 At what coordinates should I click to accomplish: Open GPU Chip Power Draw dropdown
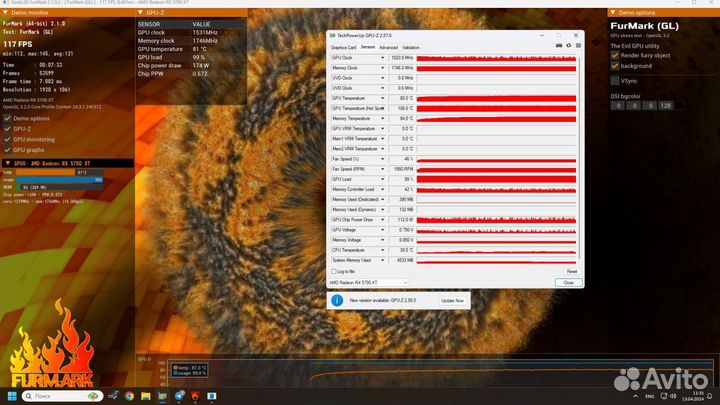(382, 219)
